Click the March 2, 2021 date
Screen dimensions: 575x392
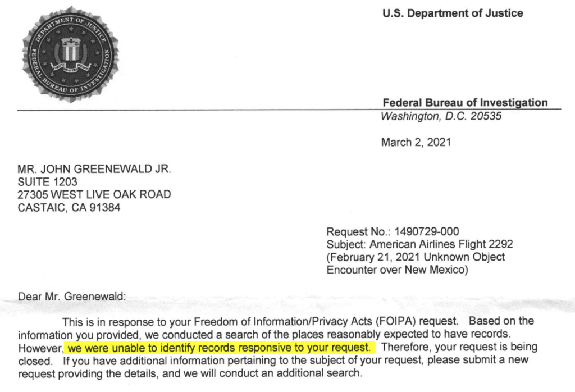(416, 142)
